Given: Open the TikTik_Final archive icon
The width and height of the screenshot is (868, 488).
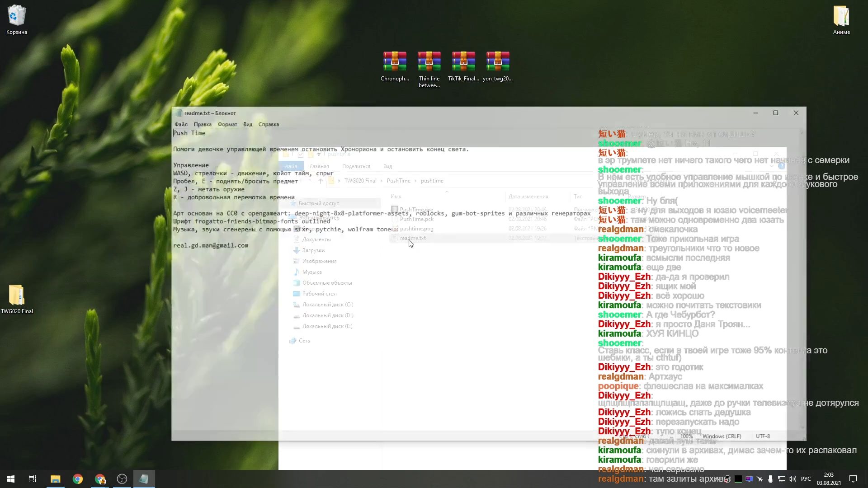Looking at the screenshot, I should 463,62.
